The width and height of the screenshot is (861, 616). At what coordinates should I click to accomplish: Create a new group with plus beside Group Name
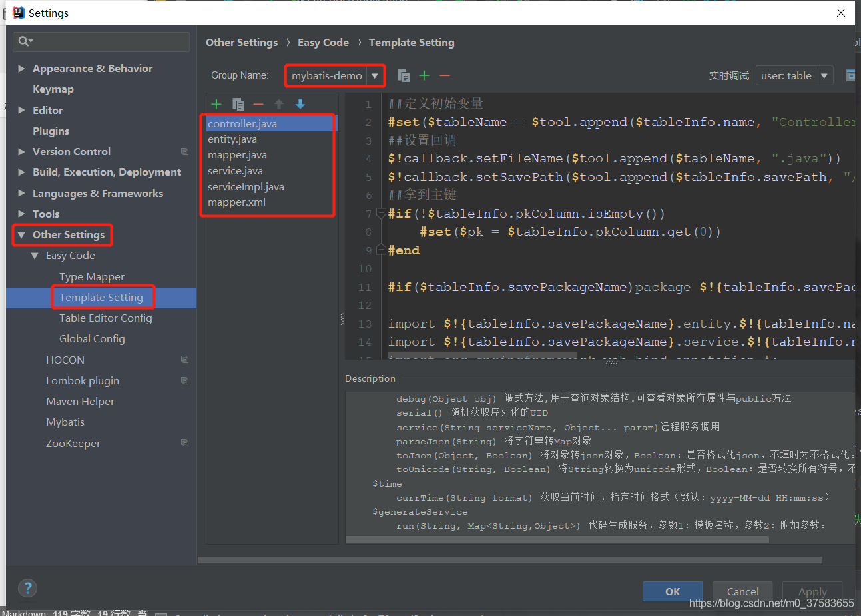[x=424, y=75]
